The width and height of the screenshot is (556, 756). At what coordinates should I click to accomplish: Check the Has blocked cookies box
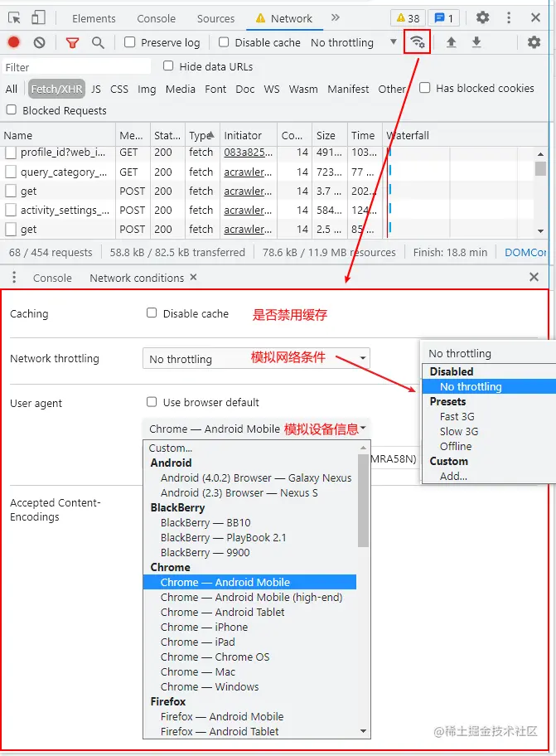click(x=424, y=88)
